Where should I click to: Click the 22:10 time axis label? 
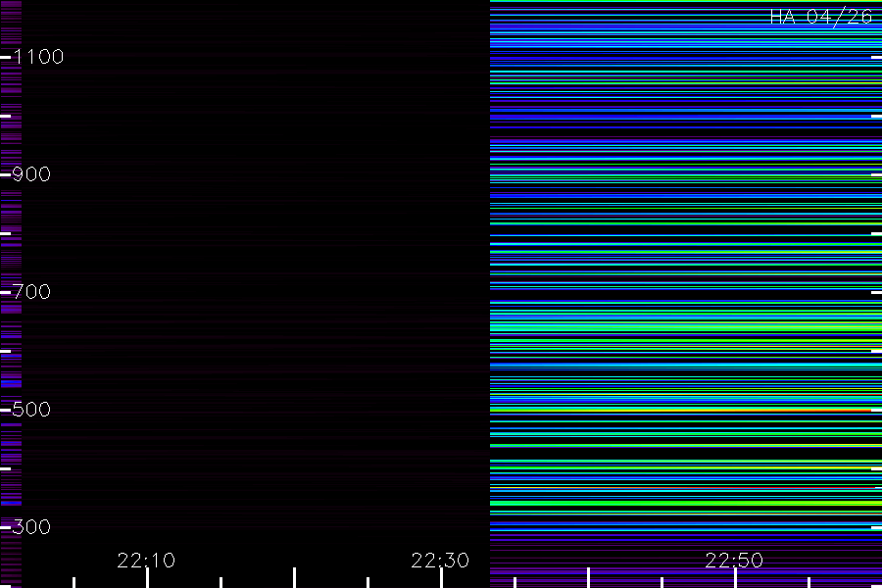pos(146,561)
